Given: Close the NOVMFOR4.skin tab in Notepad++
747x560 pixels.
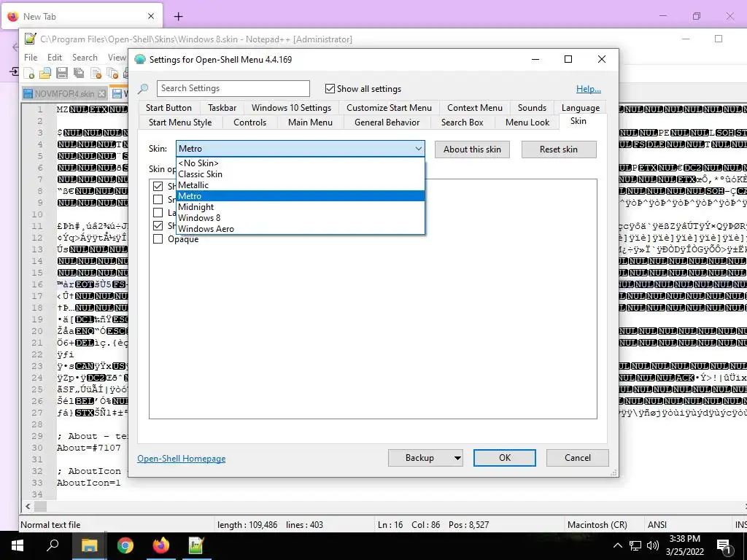Looking at the screenshot, I should (x=101, y=94).
